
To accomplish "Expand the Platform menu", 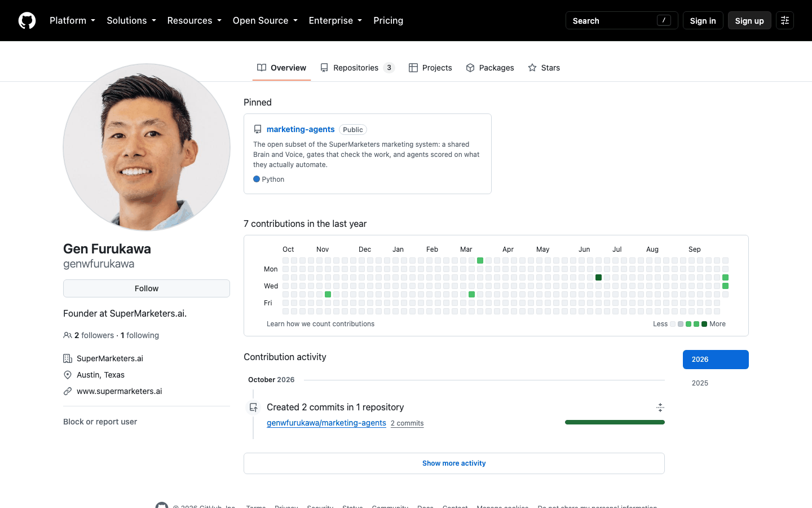I will click(72, 20).
